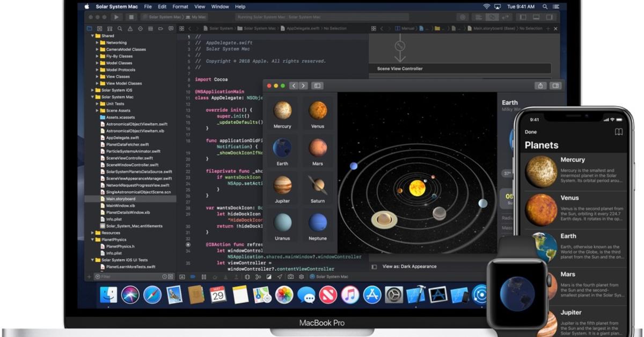The image size is (644, 337).
Task: Click View as: Dark Appearance
Action: (x=409, y=267)
